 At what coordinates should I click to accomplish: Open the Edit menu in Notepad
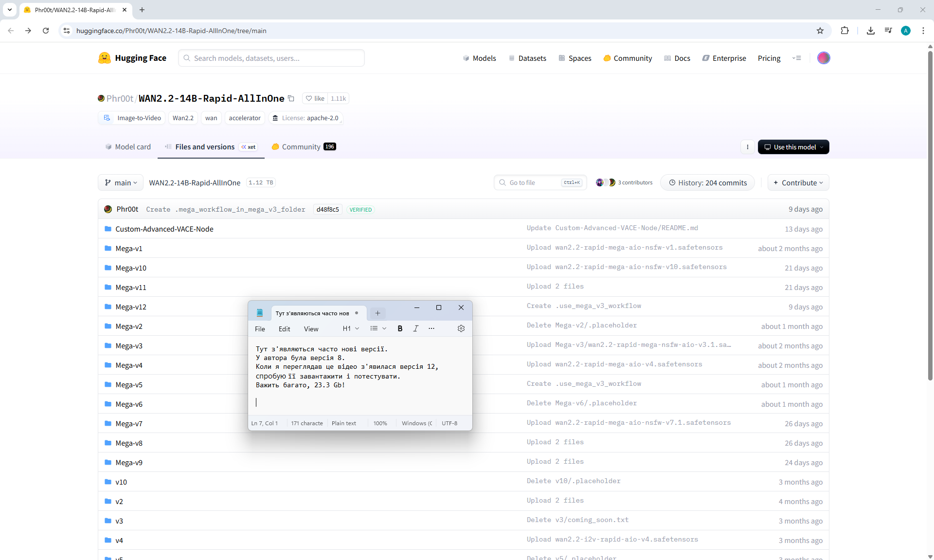click(284, 329)
